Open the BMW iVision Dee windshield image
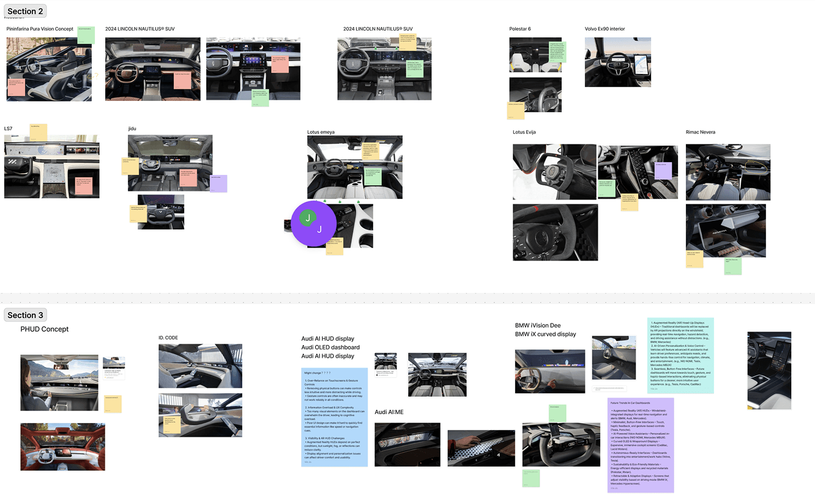Image resolution: width=815 pixels, height=504 pixels. click(550, 371)
